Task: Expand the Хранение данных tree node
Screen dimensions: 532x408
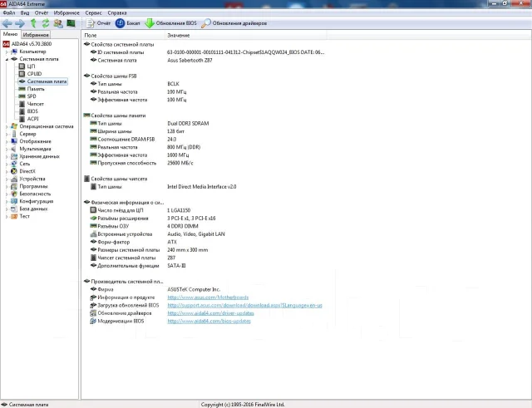Action: pos(7,156)
